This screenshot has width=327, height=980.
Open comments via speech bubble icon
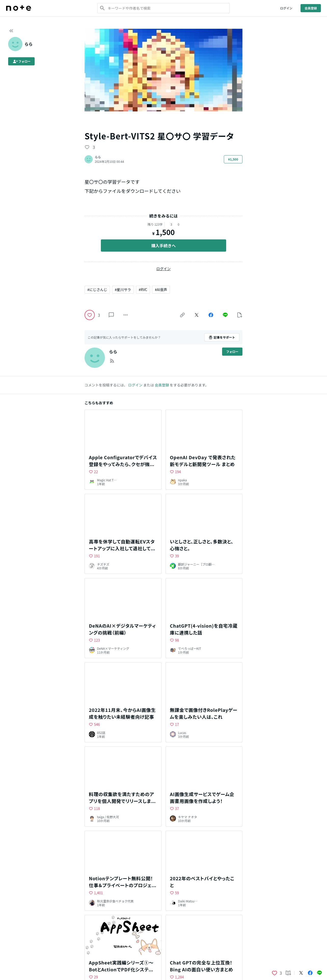tap(111, 315)
